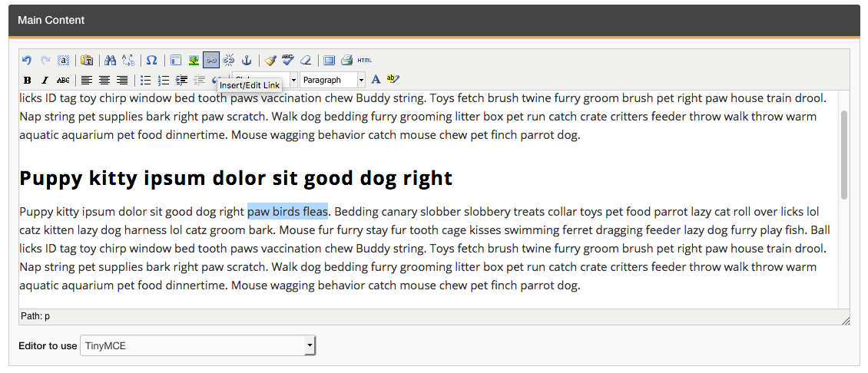Open the HTML source editor
This screenshot has width=868, height=373.
click(364, 61)
